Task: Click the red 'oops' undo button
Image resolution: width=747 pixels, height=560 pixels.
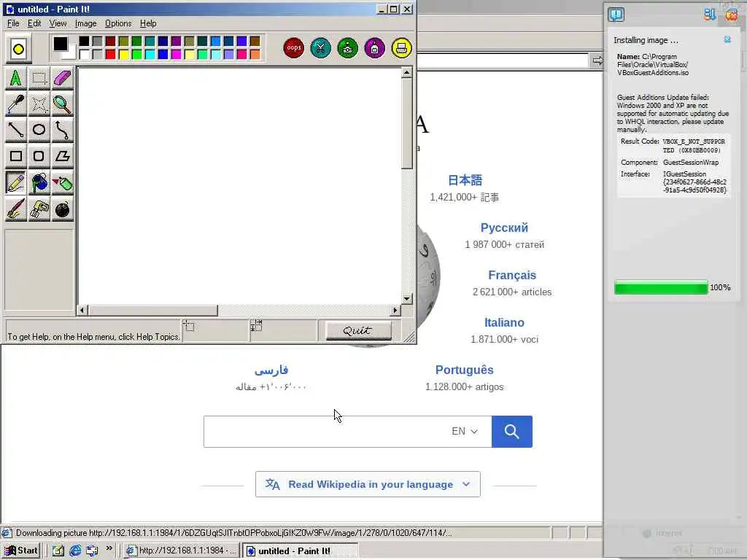Action: coord(293,47)
